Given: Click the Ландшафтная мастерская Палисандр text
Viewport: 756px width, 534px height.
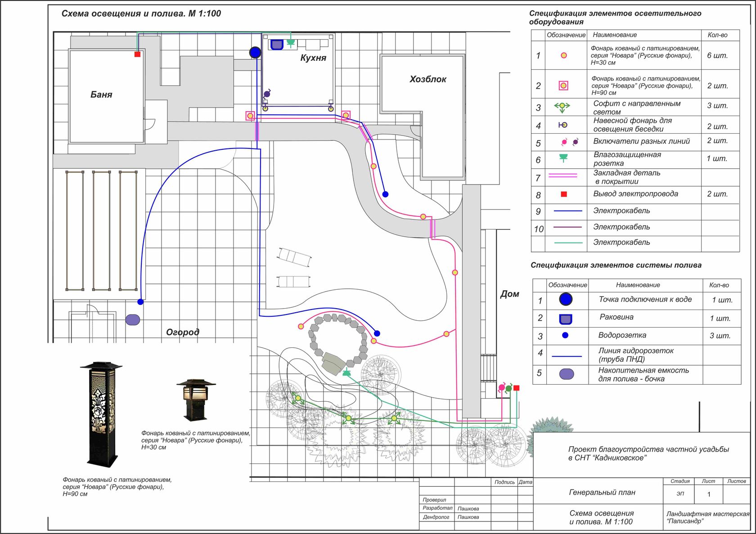Looking at the screenshot, I should tap(708, 517).
